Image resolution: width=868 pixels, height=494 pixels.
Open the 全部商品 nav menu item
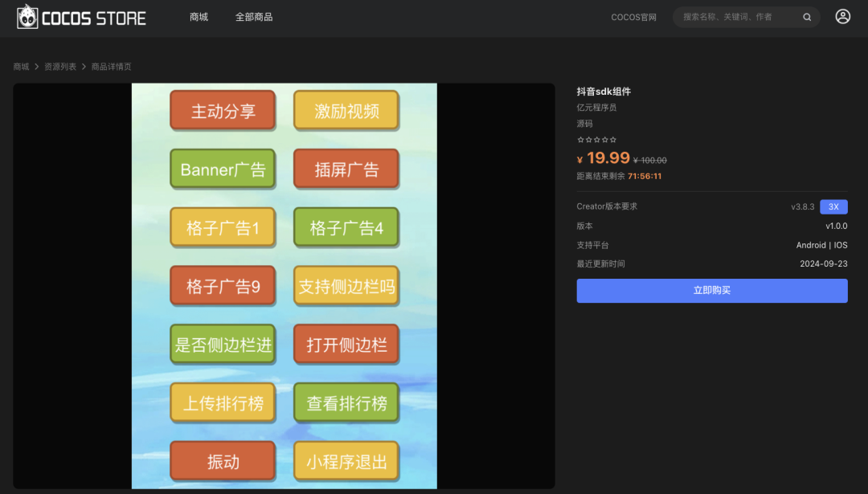[x=254, y=17]
